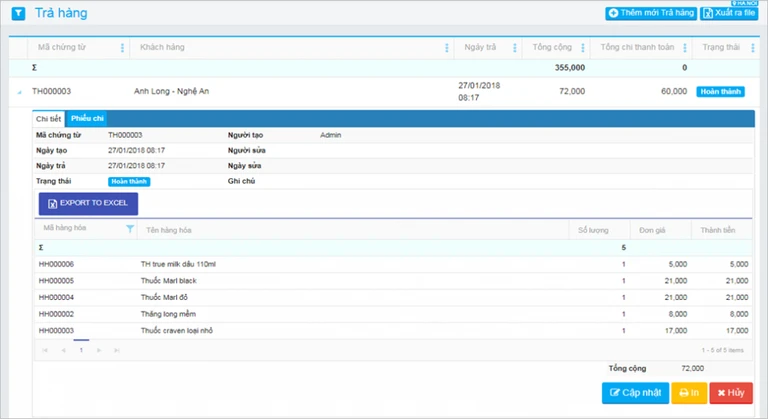
Task: Open Tổng chi thanh toán column menu dots
Action: click(684, 48)
